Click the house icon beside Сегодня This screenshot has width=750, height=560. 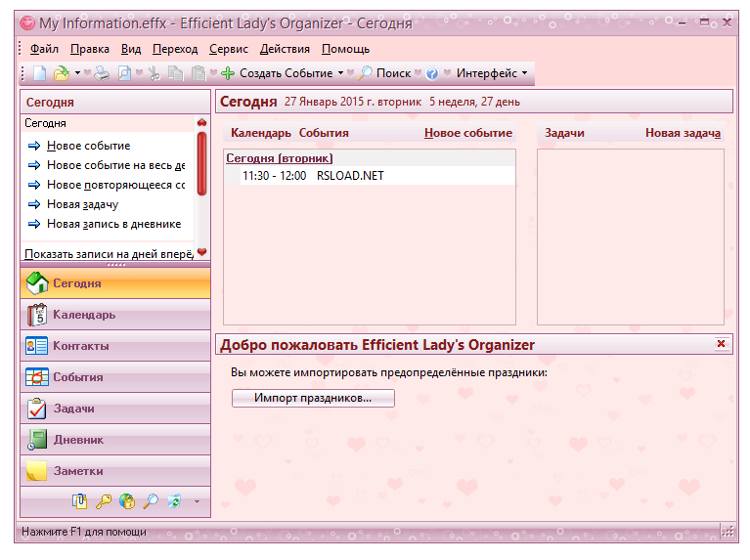tap(37, 283)
